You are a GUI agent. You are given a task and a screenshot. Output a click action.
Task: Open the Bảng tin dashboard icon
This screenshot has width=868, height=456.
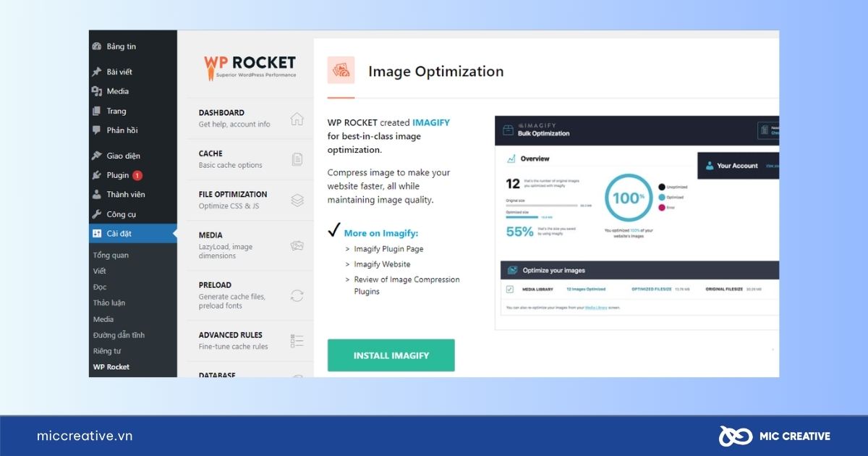[96, 46]
